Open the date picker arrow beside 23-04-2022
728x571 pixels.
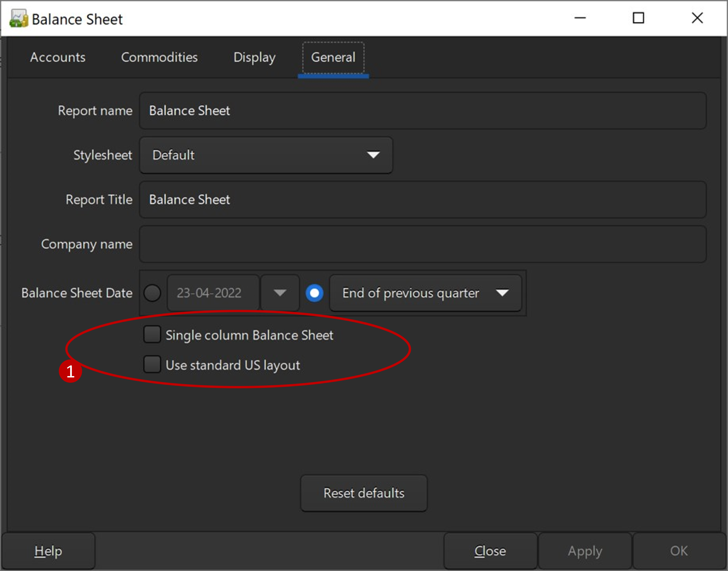pyautogui.click(x=279, y=293)
